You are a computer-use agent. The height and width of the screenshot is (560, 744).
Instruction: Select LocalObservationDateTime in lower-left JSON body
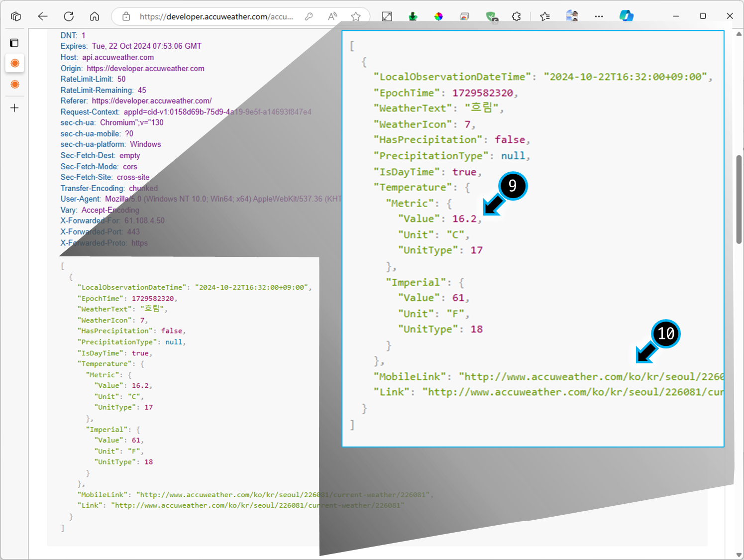point(195,287)
